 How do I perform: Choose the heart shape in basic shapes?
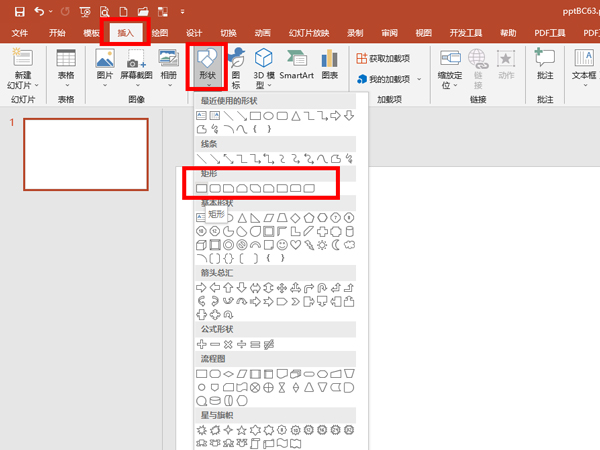297,243
